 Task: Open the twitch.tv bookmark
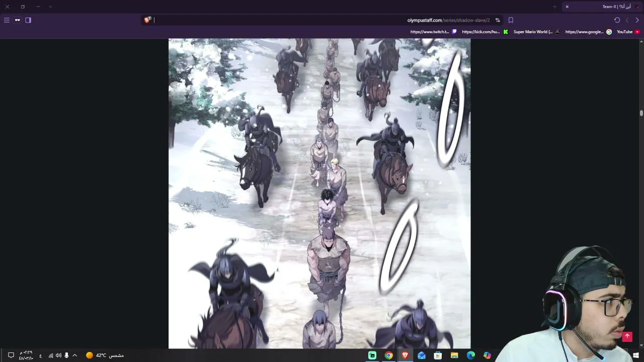pyautogui.click(x=433, y=32)
